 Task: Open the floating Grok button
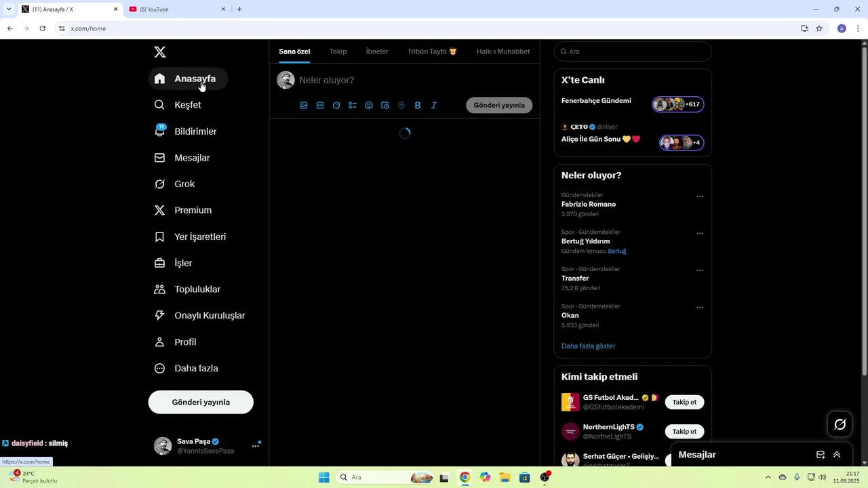(840, 424)
